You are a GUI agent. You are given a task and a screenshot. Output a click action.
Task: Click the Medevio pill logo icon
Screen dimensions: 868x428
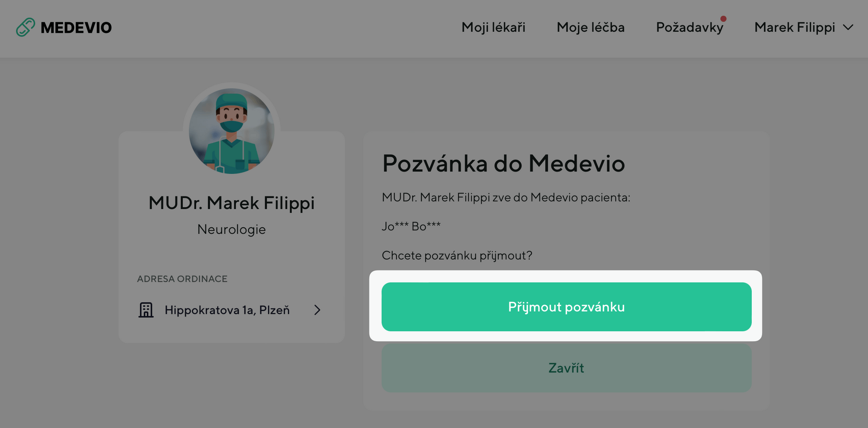26,27
